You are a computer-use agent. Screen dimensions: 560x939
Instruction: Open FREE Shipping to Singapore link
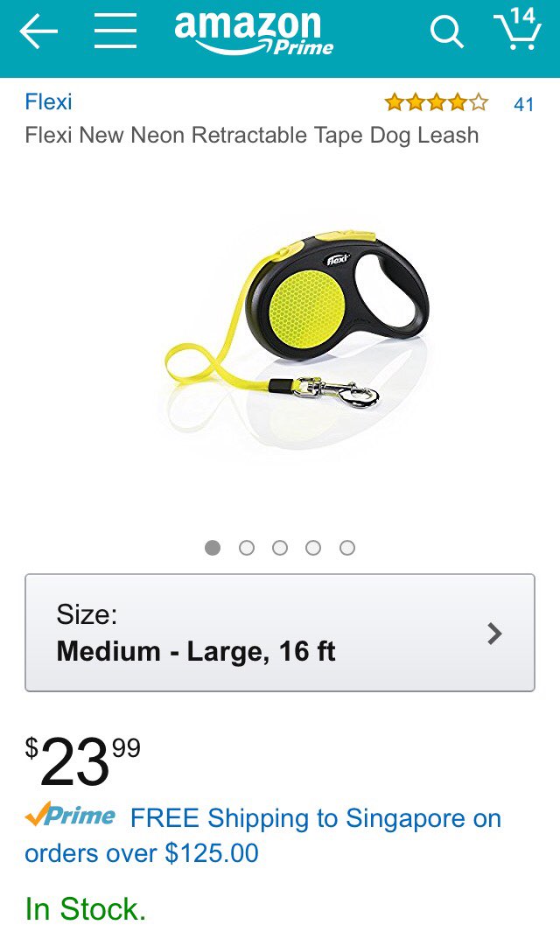tap(262, 836)
